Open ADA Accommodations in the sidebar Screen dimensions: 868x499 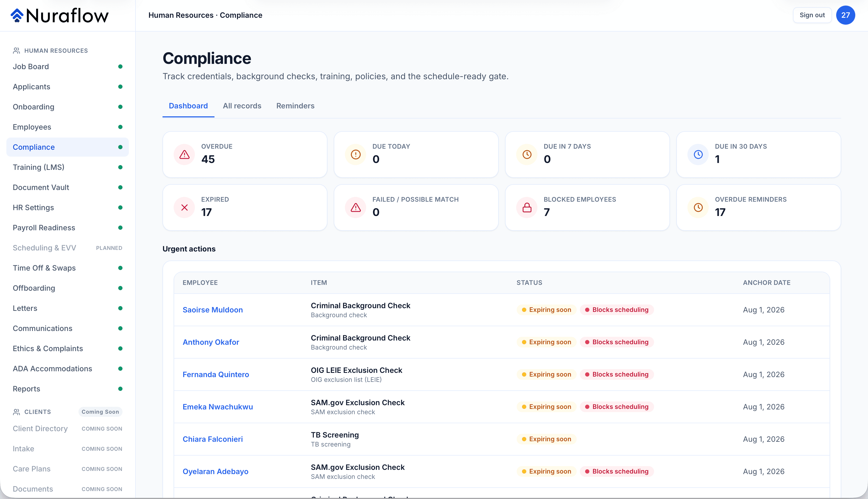point(68,369)
